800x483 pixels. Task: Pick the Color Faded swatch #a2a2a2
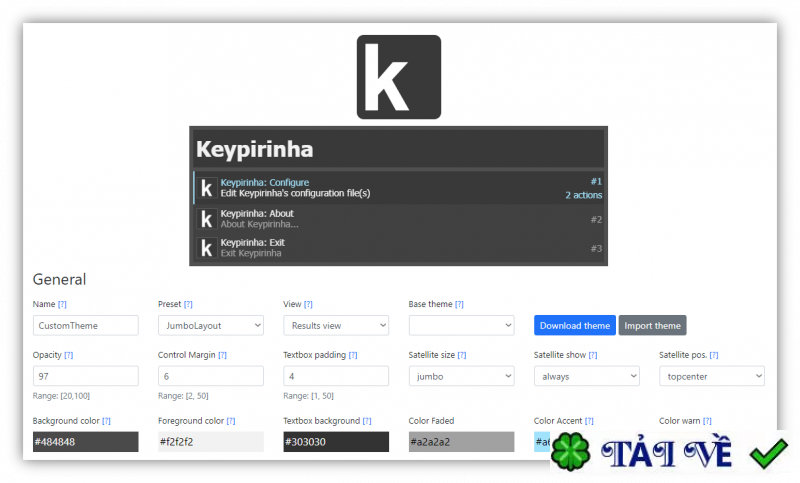461,442
